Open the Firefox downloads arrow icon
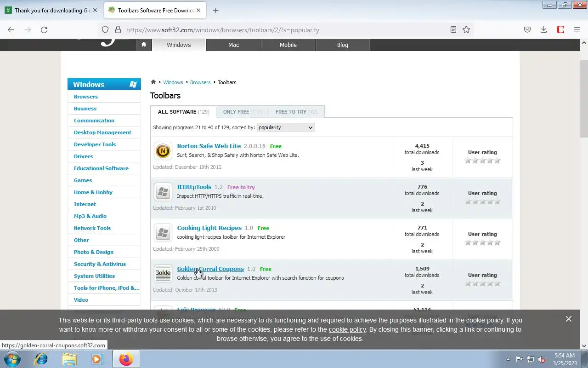 pos(543,29)
